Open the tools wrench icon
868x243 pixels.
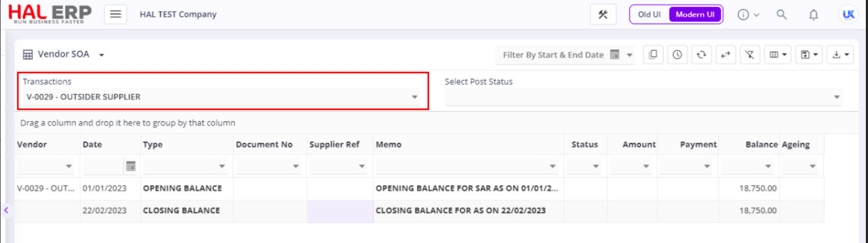pos(602,15)
